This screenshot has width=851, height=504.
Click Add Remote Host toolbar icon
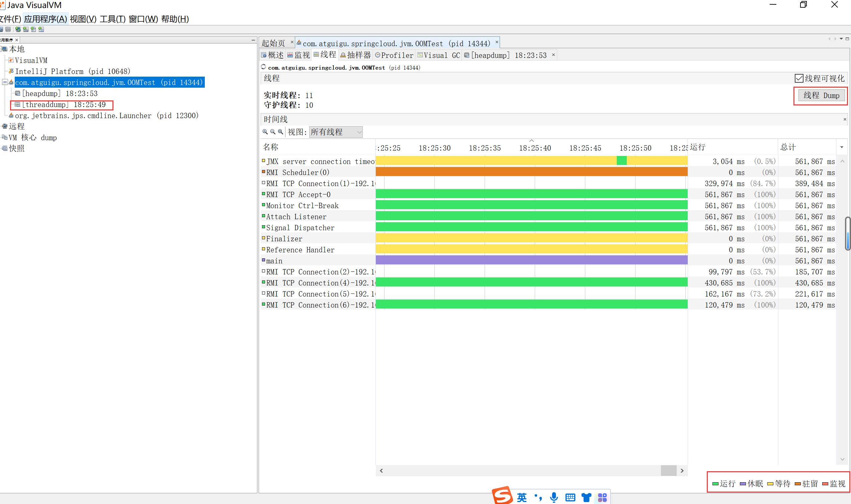(x=18, y=29)
